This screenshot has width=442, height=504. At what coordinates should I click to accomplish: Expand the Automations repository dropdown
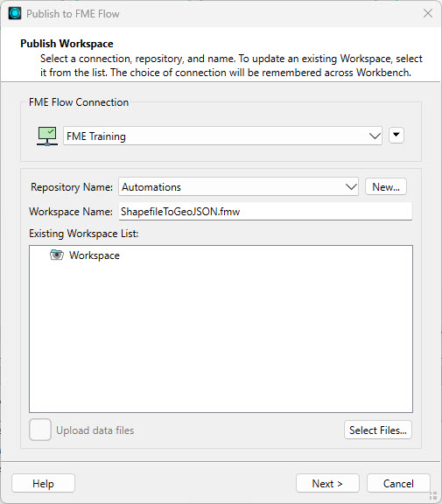coord(238,186)
